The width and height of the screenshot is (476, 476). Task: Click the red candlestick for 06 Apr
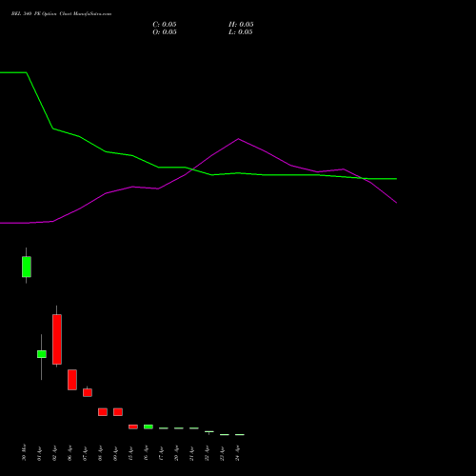tap(72, 380)
